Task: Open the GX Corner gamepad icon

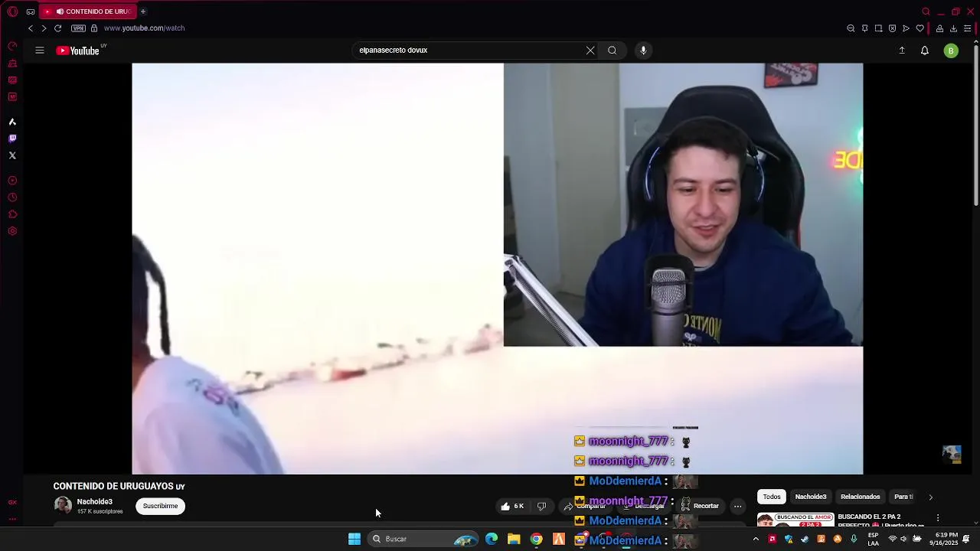Action: coord(31,11)
